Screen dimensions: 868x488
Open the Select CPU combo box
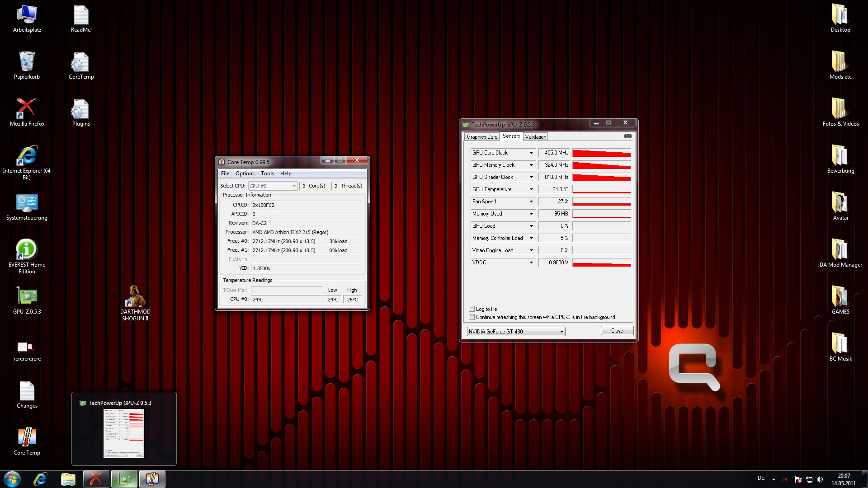click(x=273, y=186)
